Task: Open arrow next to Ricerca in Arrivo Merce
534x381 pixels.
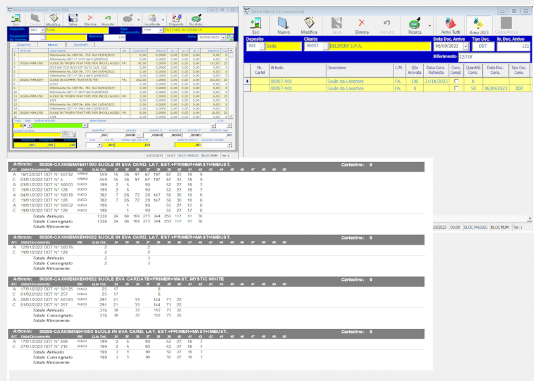Action: click(429, 26)
